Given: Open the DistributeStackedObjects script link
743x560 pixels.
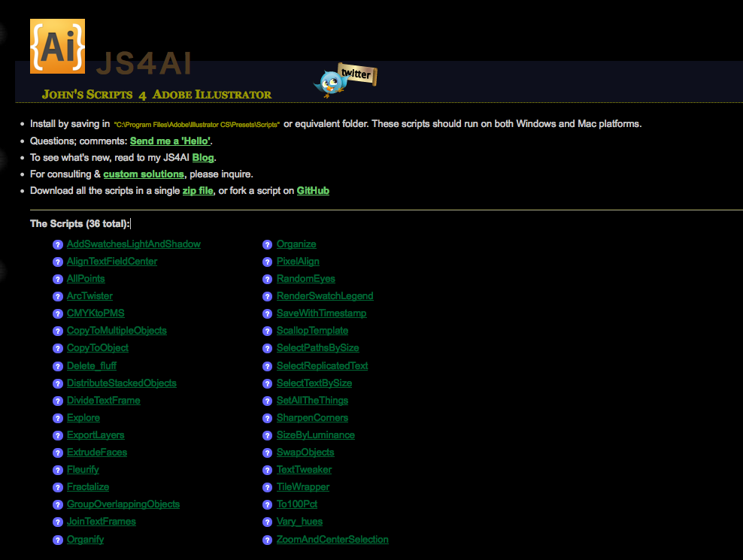Looking at the screenshot, I should click(x=122, y=383).
